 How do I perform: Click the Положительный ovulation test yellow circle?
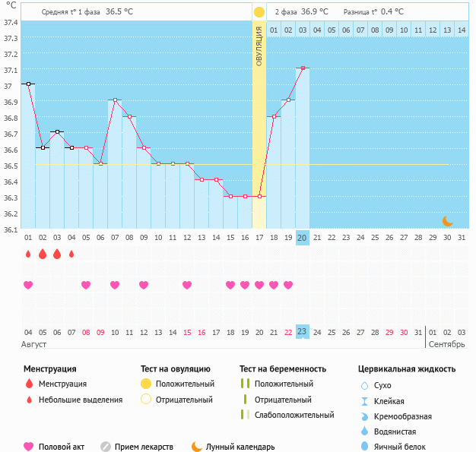[147, 384]
